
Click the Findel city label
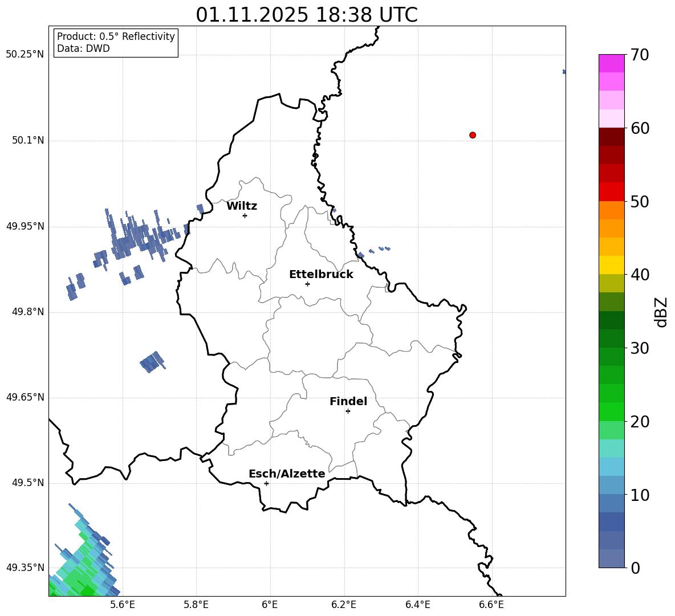[x=348, y=401]
